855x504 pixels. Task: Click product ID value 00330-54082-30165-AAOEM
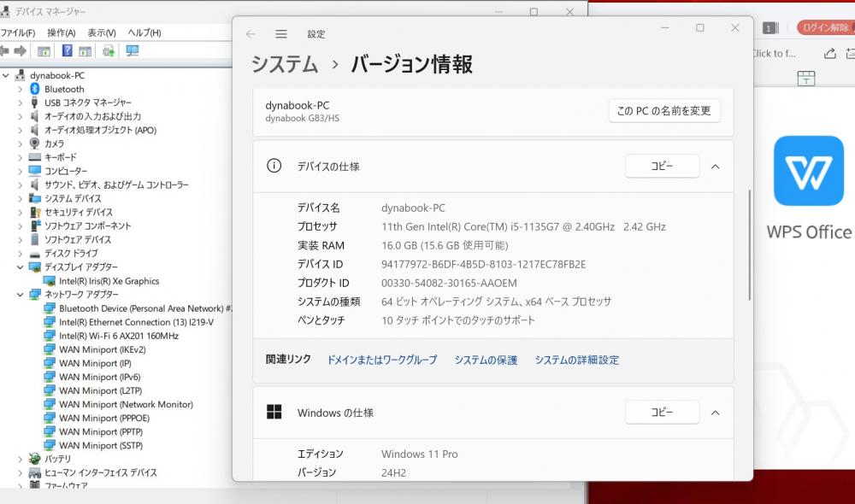pyautogui.click(x=450, y=283)
